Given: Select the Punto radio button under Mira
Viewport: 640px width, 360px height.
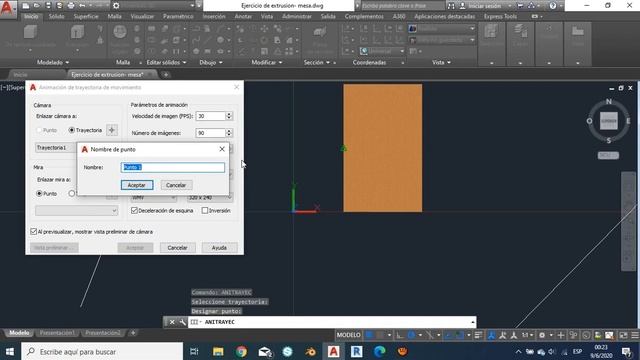Looking at the screenshot, I should 39,193.
